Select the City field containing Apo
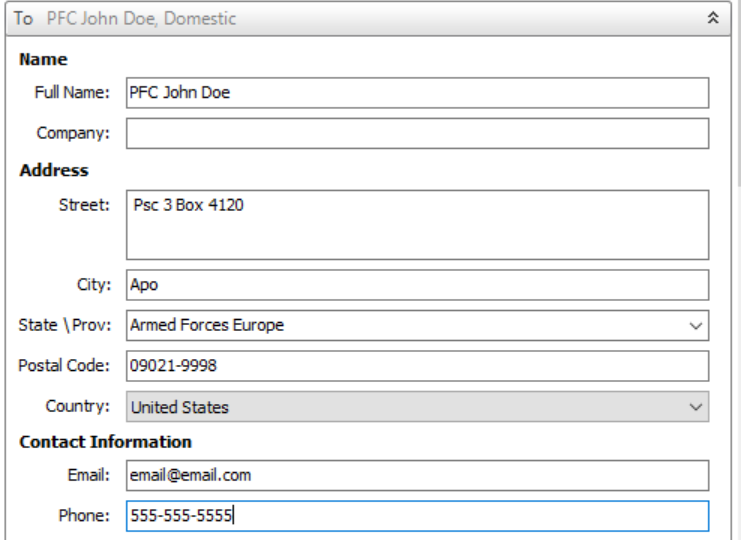741x540 pixels. coord(417,284)
